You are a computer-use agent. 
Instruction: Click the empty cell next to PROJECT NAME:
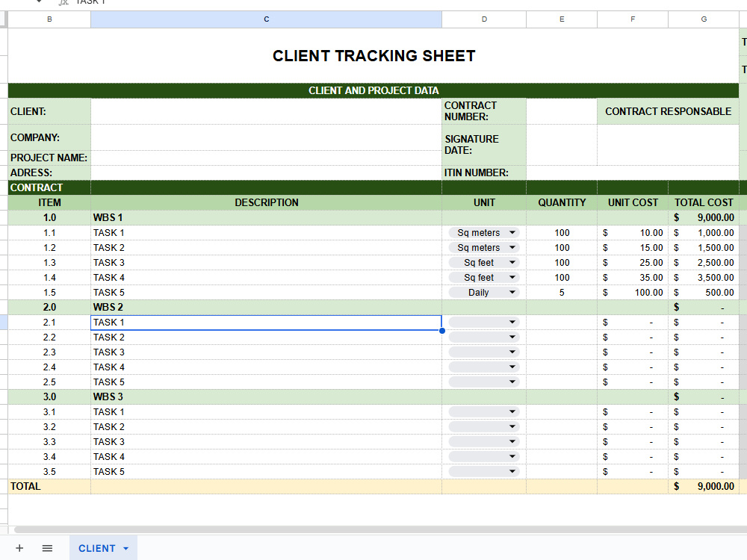click(267, 158)
